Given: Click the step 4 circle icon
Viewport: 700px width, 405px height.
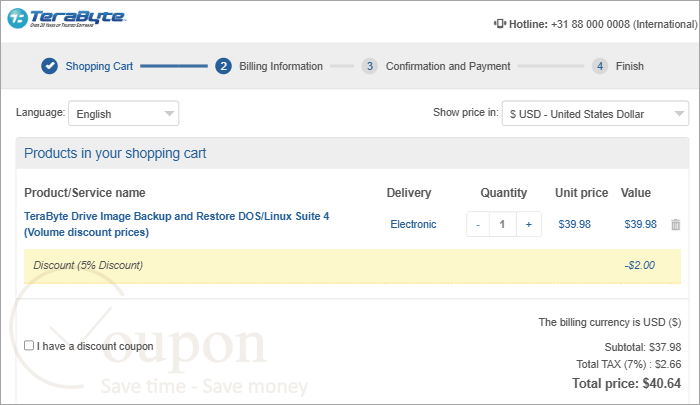Looking at the screenshot, I should 600,66.
